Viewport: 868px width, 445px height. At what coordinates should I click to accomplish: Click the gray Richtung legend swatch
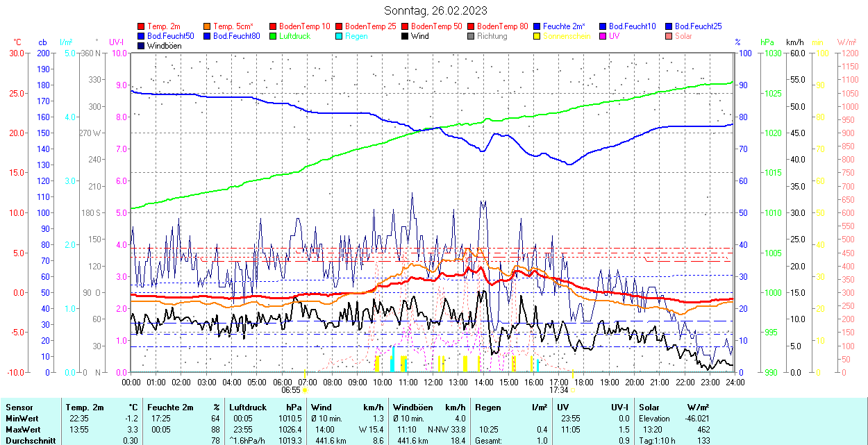tap(471, 36)
